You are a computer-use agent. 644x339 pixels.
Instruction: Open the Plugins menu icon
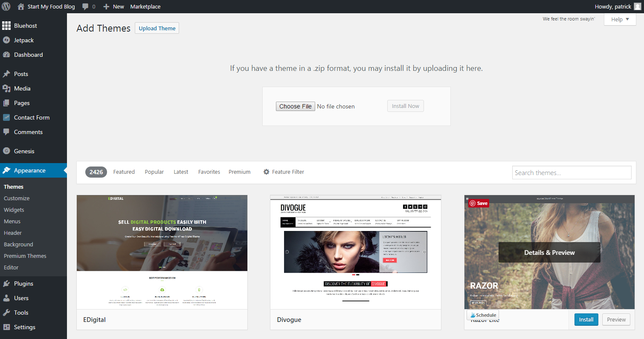6,283
